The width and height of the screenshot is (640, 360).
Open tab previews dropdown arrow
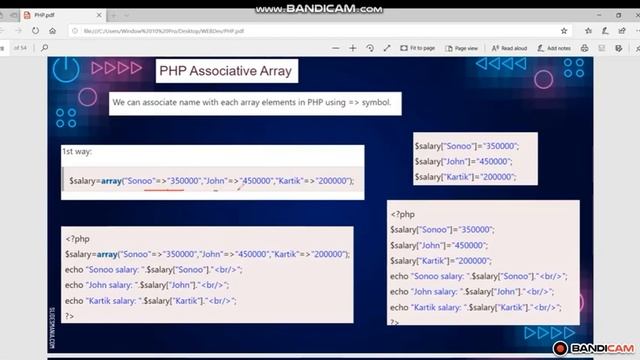(127, 16)
